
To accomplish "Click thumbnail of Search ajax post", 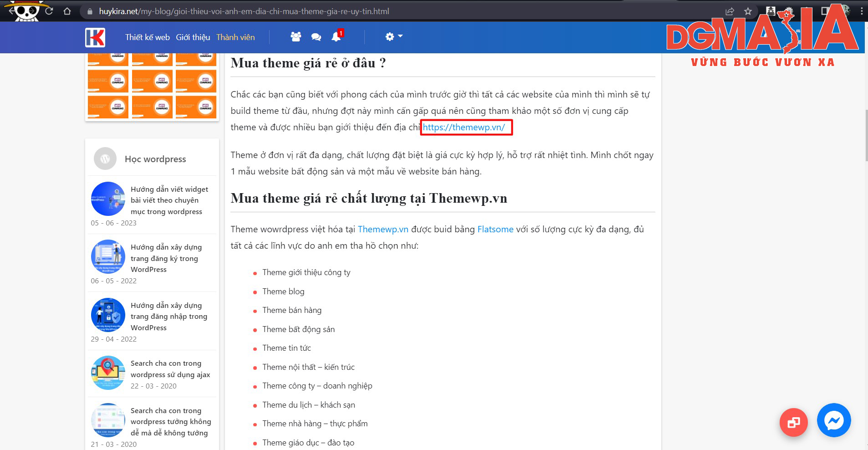I will 108,373.
